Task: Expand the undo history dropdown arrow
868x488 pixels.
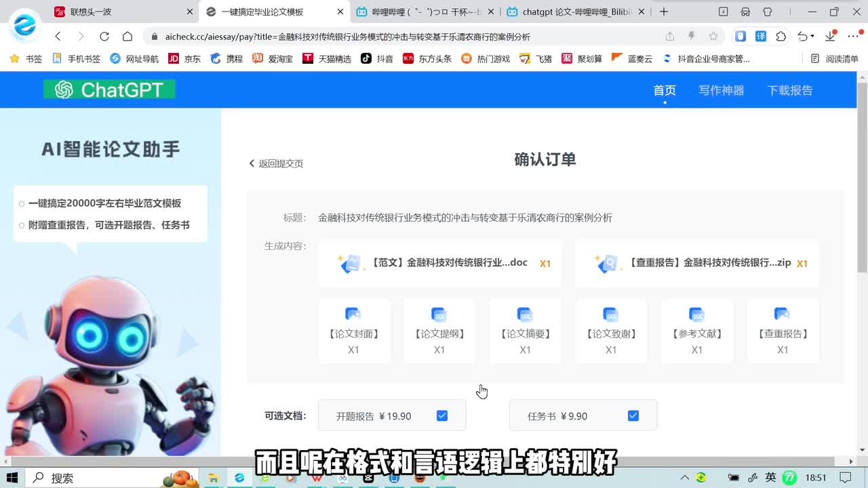Action: tap(812, 37)
